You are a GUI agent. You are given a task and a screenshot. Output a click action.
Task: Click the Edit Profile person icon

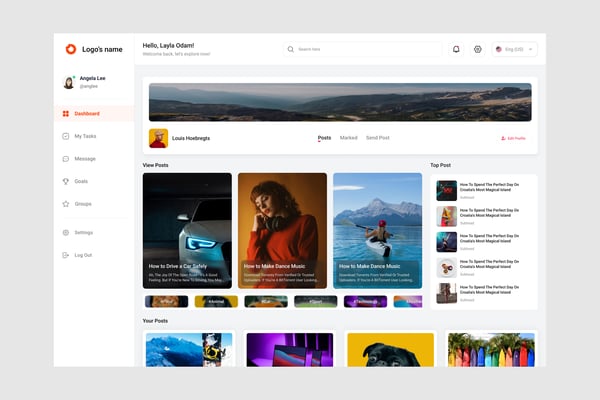503,138
